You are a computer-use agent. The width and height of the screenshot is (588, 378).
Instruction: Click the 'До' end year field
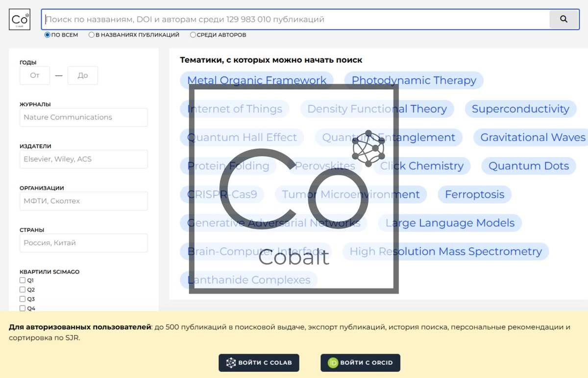coord(83,75)
